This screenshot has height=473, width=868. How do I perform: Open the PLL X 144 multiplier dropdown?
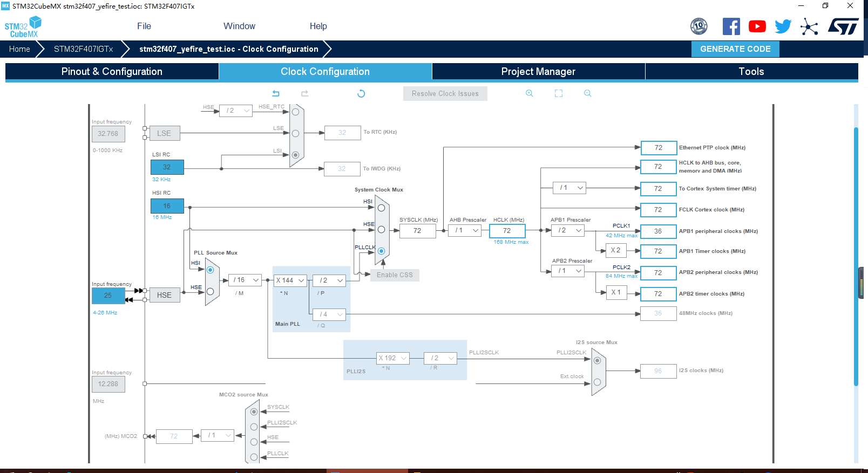290,280
